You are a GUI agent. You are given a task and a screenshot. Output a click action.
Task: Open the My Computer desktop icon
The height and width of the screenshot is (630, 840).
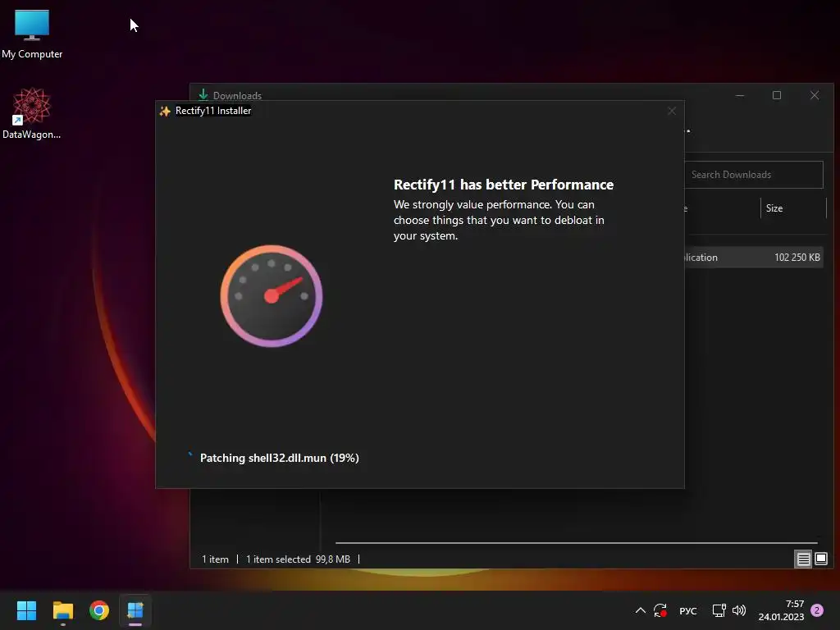click(32, 33)
